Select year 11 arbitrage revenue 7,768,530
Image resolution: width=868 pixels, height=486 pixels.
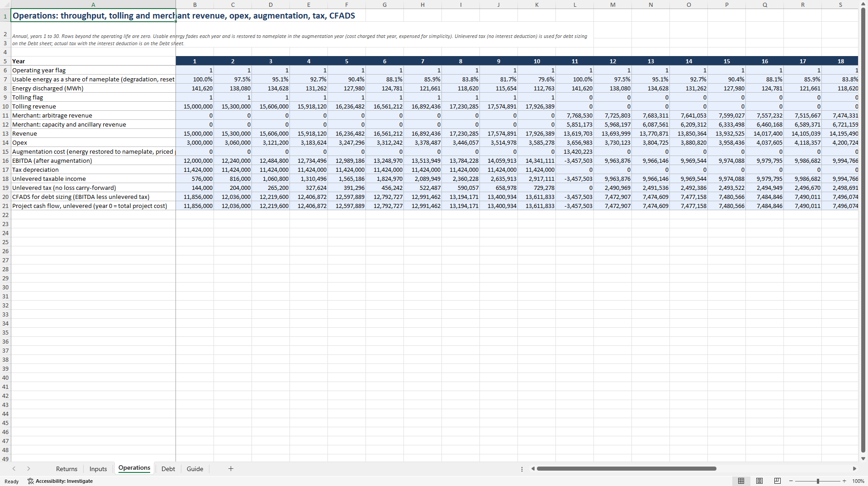[575, 115]
